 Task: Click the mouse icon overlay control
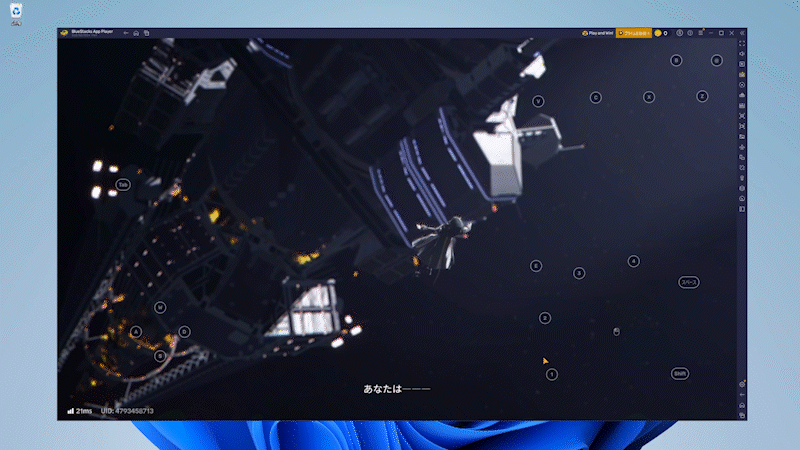click(x=616, y=331)
